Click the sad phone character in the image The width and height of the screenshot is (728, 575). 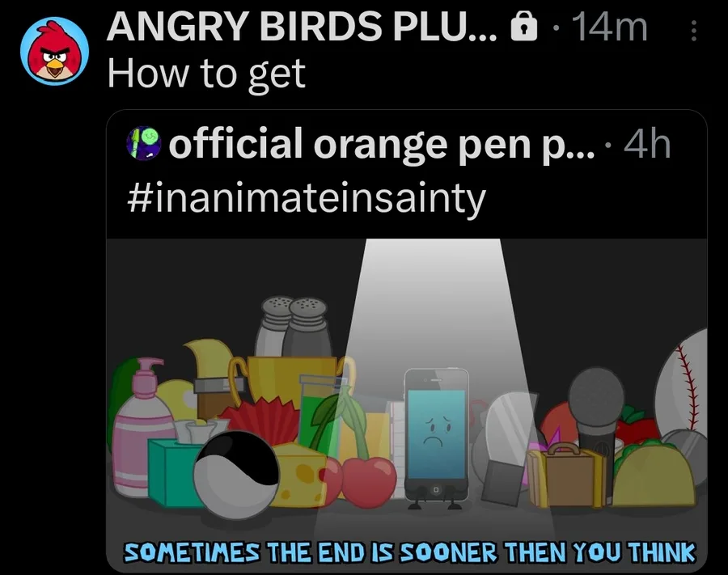(x=435, y=438)
